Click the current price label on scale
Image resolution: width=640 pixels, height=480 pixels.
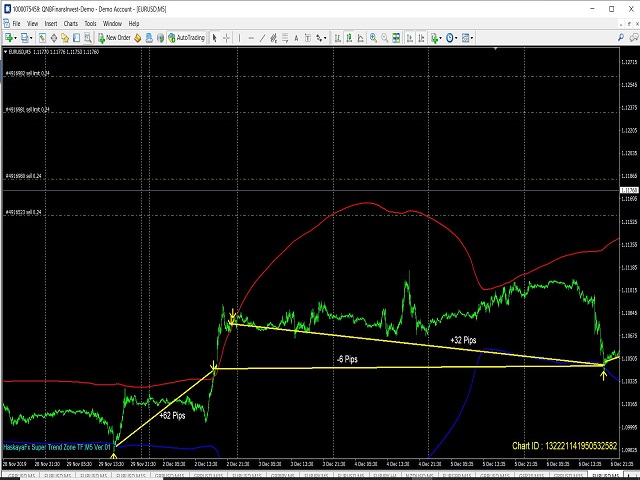coord(629,190)
